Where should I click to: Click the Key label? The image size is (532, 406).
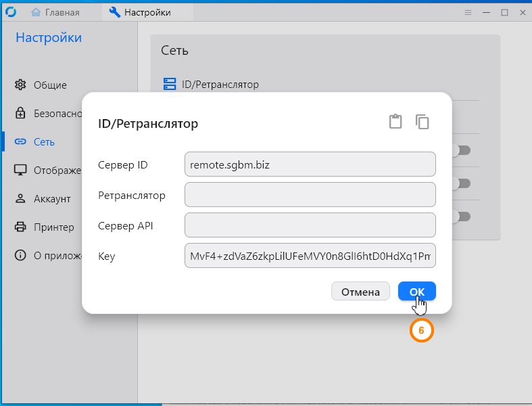coord(107,256)
